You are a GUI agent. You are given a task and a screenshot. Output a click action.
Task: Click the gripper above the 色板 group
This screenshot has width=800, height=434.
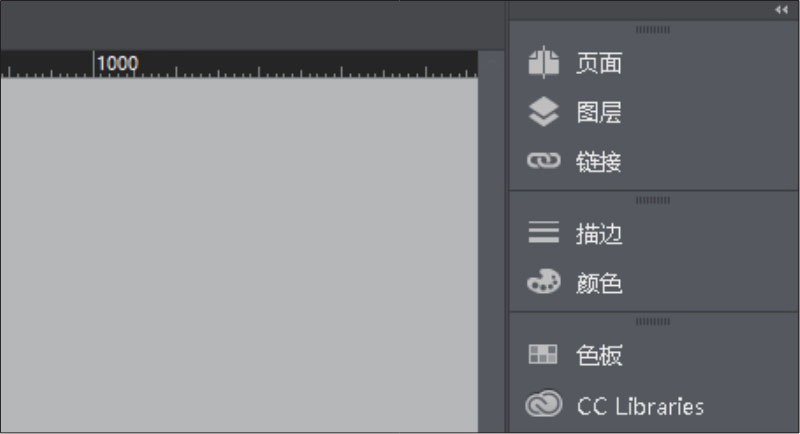(x=653, y=321)
